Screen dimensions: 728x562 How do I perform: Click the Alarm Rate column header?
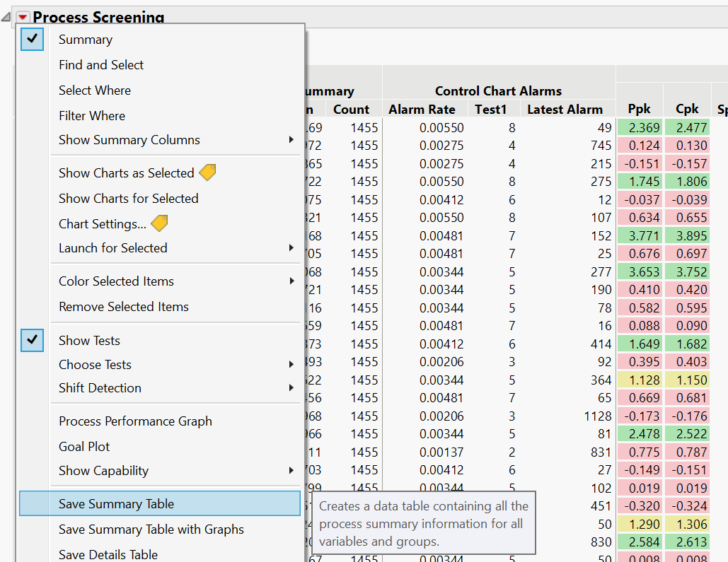pos(422,109)
